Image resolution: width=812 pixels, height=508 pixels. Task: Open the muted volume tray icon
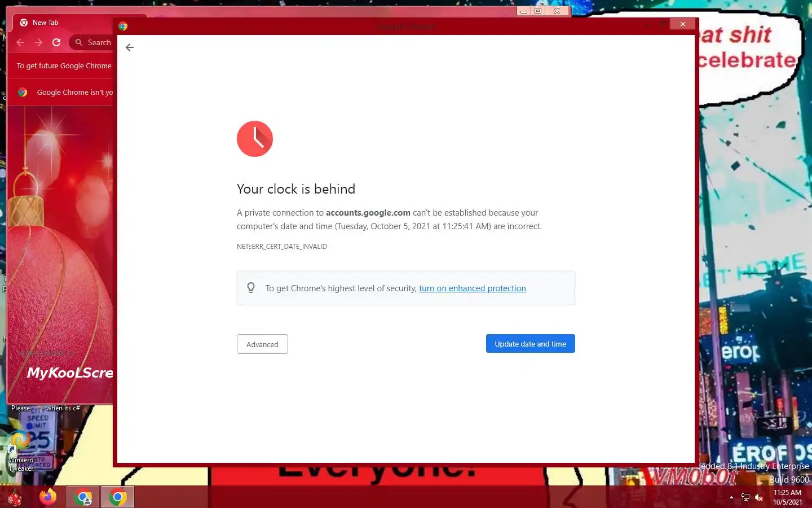click(x=759, y=497)
